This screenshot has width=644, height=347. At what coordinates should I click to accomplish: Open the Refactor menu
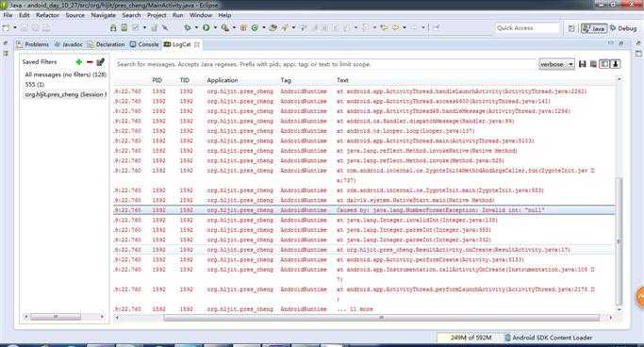point(48,15)
